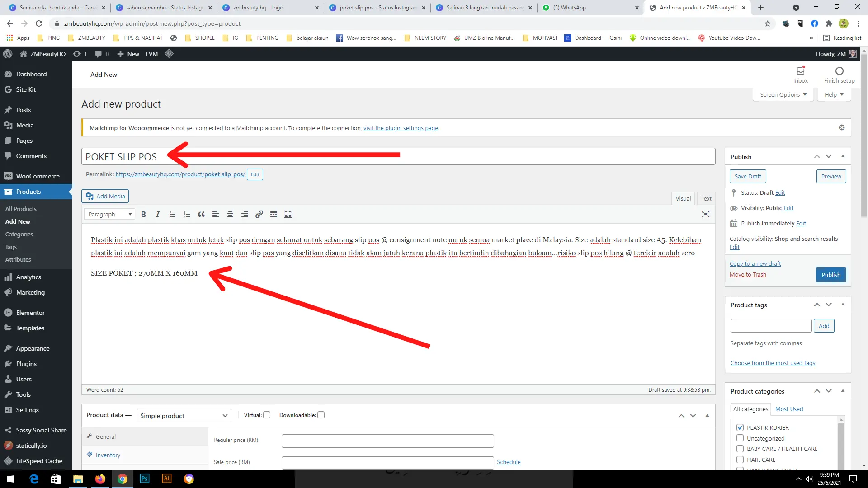Click Move to Trash link
The height and width of the screenshot is (488, 868).
(748, 275)
